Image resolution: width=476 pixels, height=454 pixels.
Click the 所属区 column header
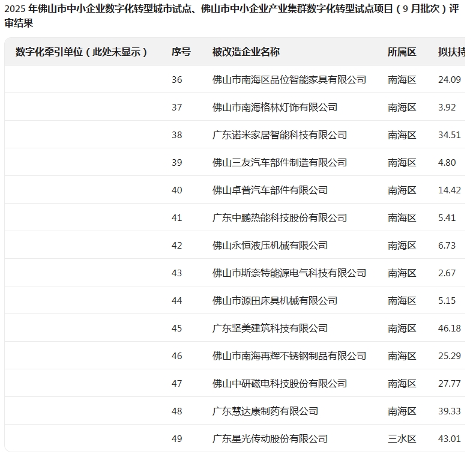pos(402,52)
